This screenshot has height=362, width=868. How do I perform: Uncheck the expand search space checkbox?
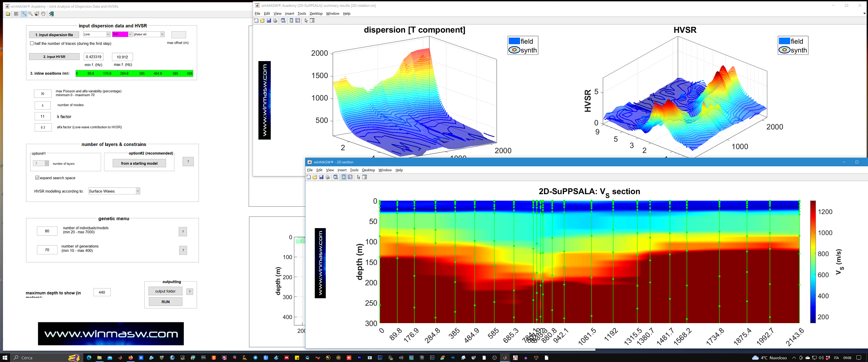(37, 178)
